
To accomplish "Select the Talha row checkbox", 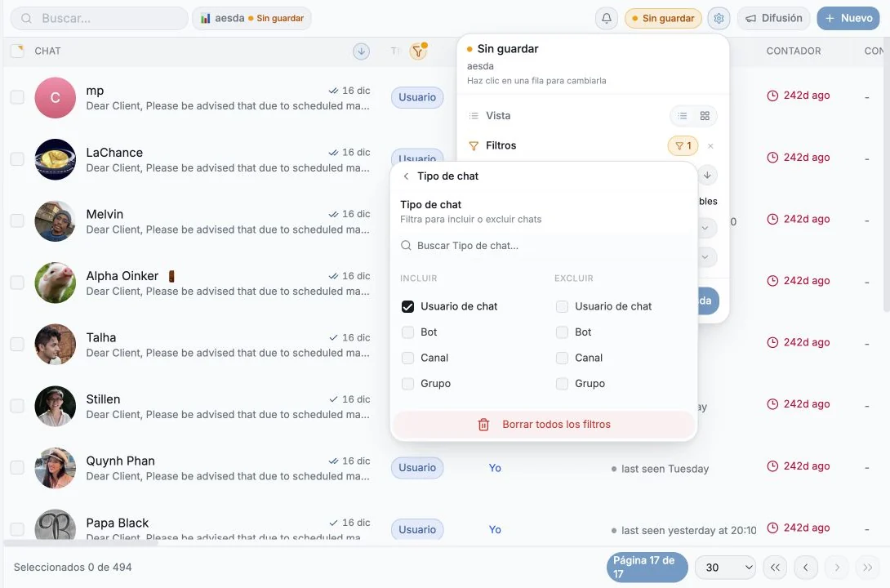I will pyautogui.click(x=18, y=344).
